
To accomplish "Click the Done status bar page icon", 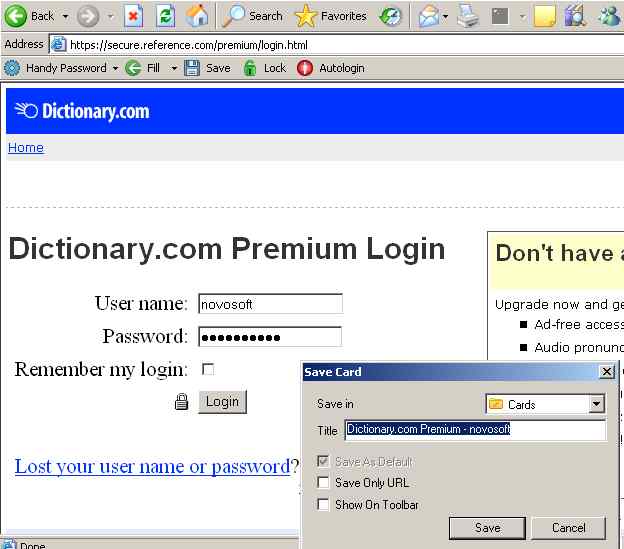I will click(x=8, y=544).
